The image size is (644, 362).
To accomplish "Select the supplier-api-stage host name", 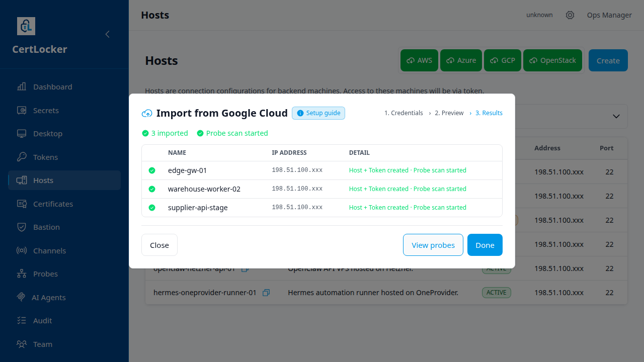I will click(198, 208).
